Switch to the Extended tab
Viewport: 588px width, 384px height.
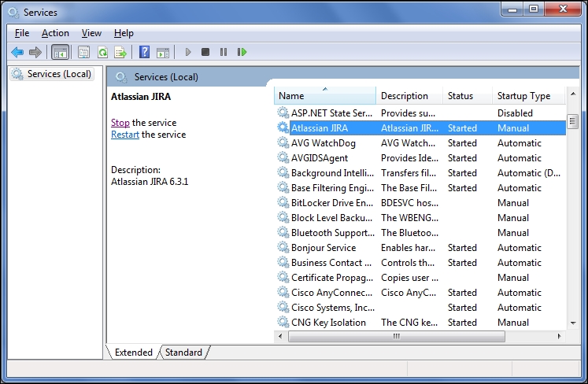point(133,353)
